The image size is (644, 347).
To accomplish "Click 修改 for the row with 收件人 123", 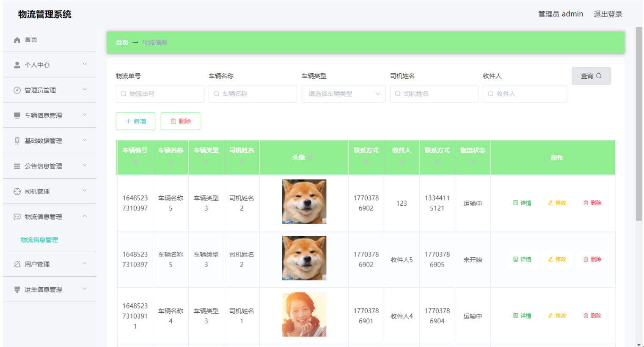I will 557,203.
